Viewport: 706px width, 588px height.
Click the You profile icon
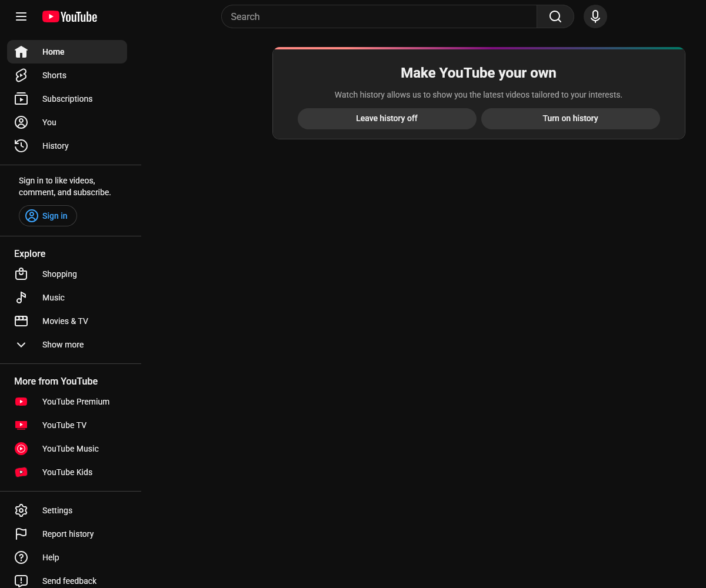point(21,122)
